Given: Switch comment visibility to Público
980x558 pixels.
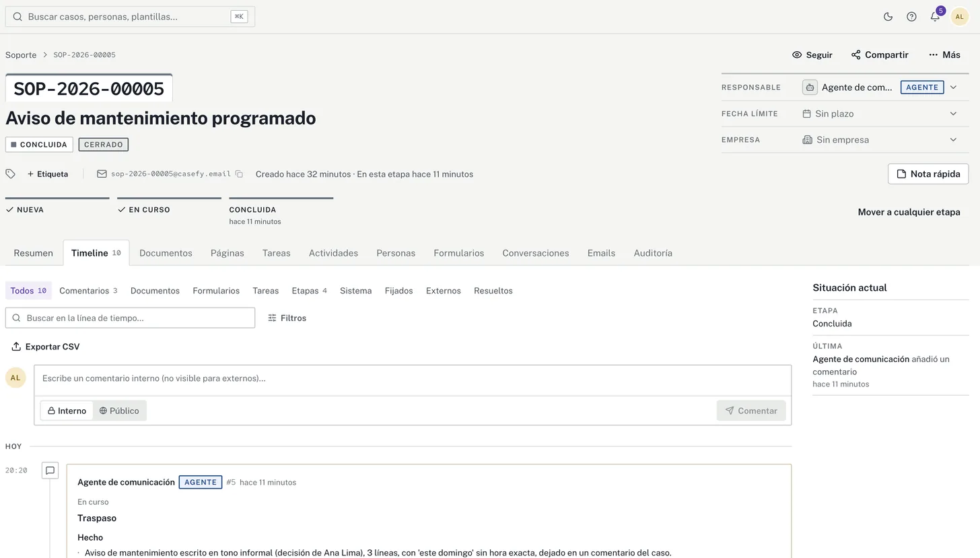Looking at the screenshot, I should 119,411.
